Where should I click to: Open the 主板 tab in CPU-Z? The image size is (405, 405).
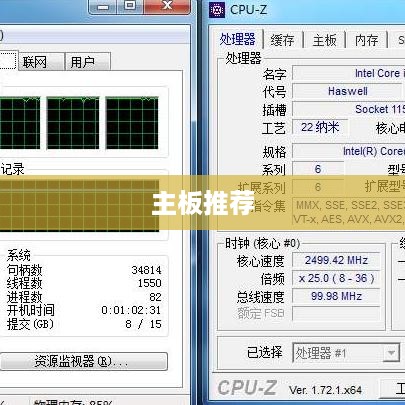coord(324,40)
